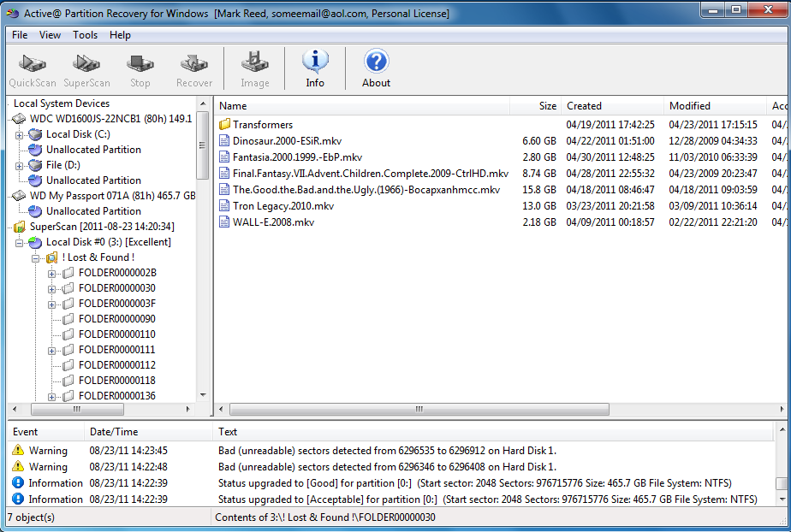
Task: Select Unallocated Partition below Local Disk (C:)
Action: click(93, 150)
